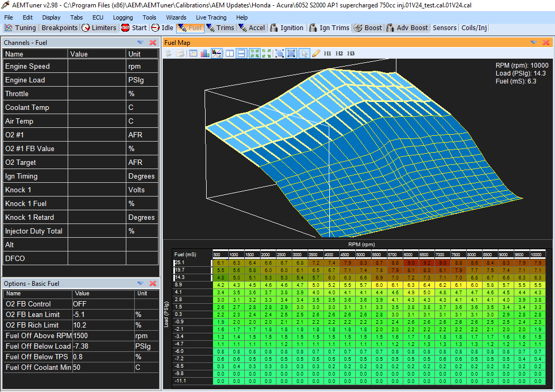555x392 pixels.
Task: Click the red 9.2 fuel cell at 6500 RPM
Action: point(425,263)
